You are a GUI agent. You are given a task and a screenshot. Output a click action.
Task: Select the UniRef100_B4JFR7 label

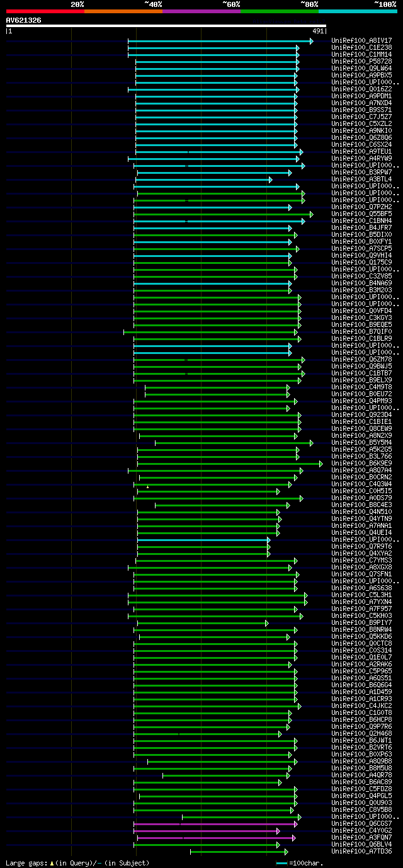361,227
